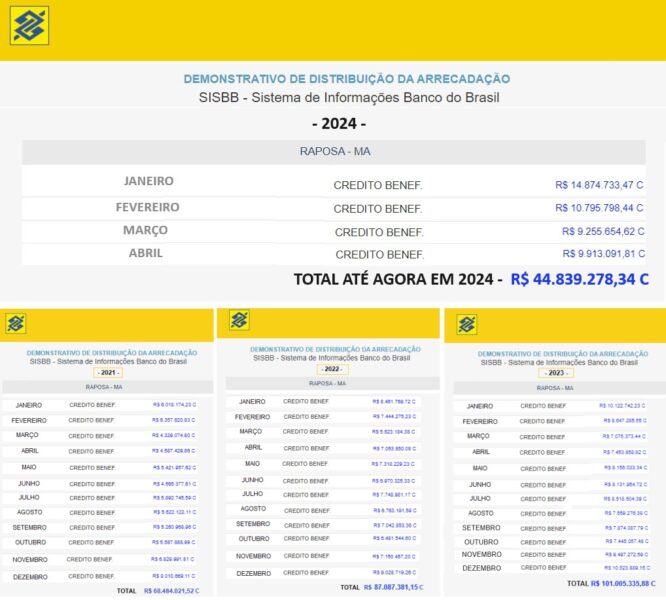Select FEVEREIRO in the 2024 table
Image resolution: width=666 pixels, height=600 pixels.
click(x=147, y=207)
